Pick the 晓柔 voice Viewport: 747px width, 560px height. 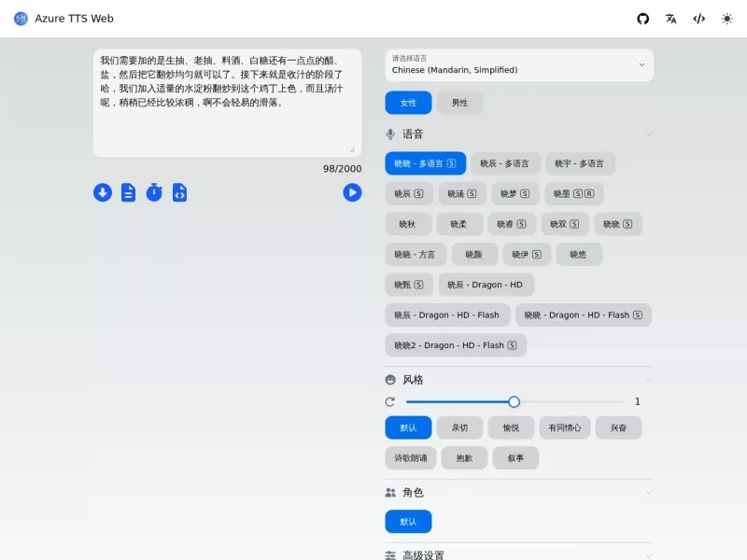click(x=459, y=224)
